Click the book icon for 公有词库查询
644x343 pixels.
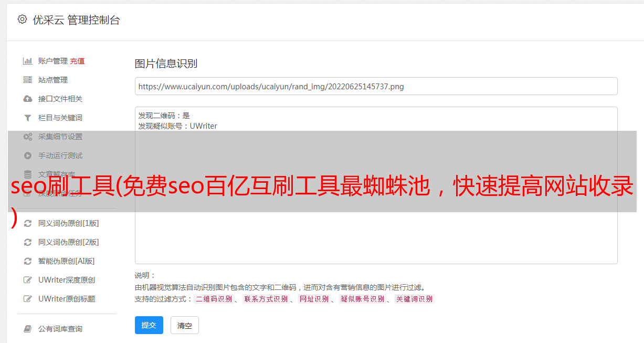coord(28,329)
